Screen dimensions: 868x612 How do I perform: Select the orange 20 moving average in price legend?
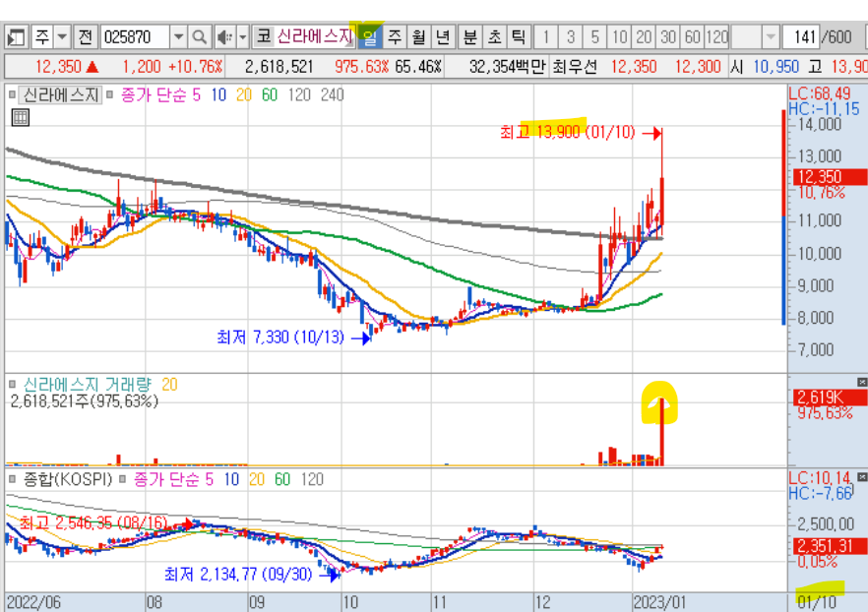[x=244, y=95]
